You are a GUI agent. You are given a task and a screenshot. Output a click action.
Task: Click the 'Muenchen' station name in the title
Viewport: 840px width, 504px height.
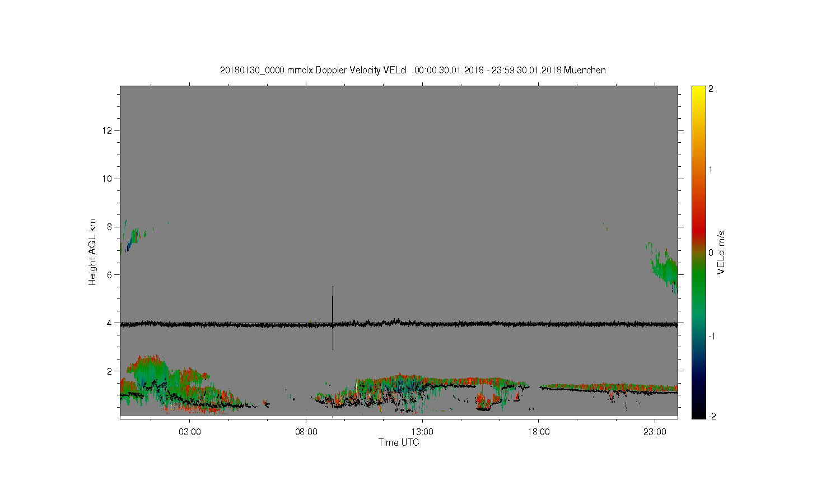click(585, 71)
